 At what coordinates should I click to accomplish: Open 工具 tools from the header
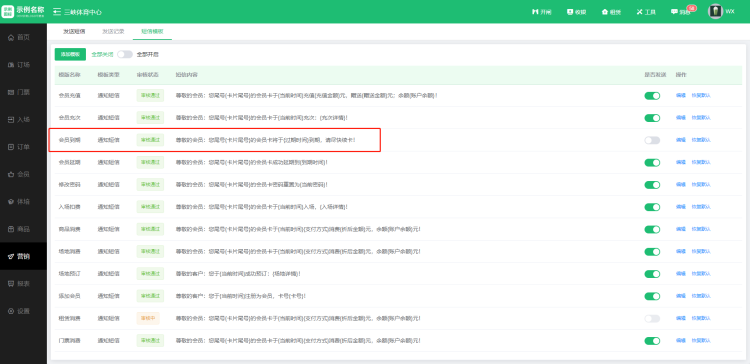click(x=646, y=12)
